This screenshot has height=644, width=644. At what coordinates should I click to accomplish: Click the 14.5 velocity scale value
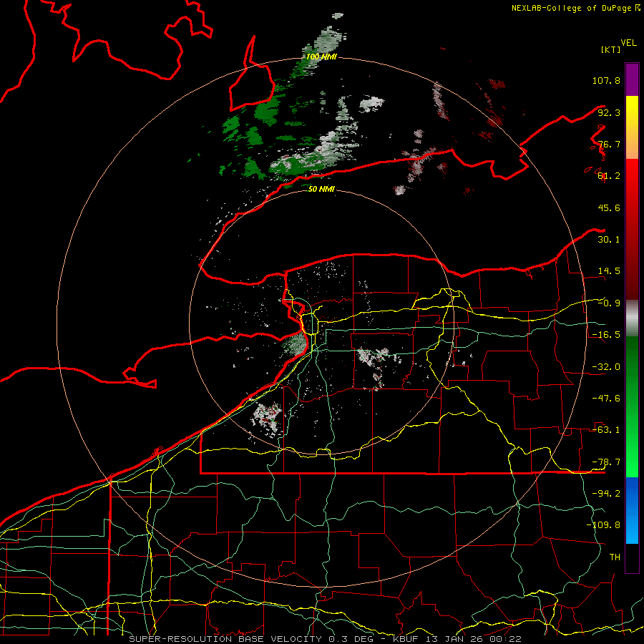tap(609, 271)
